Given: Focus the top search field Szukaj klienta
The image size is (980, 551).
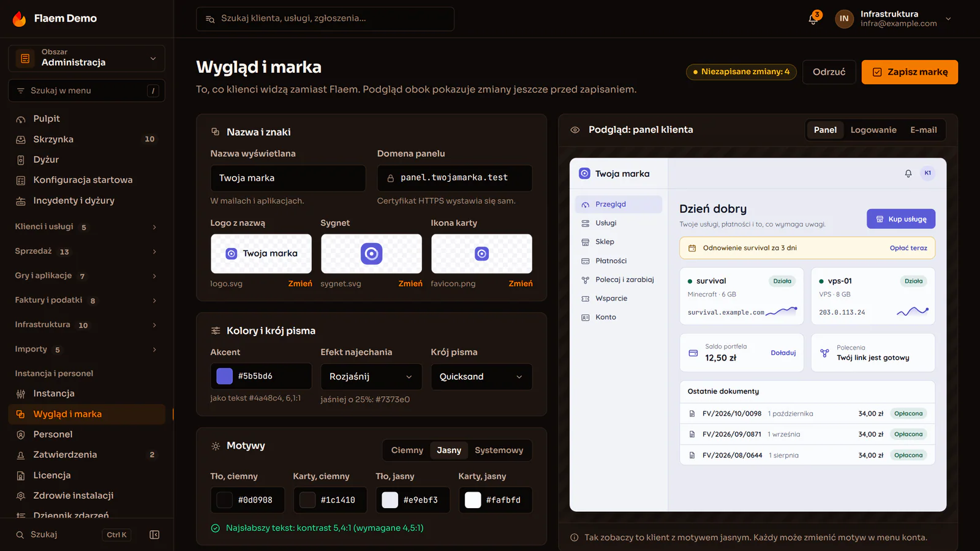Looking at the screenshot, I should coord(325,19).
